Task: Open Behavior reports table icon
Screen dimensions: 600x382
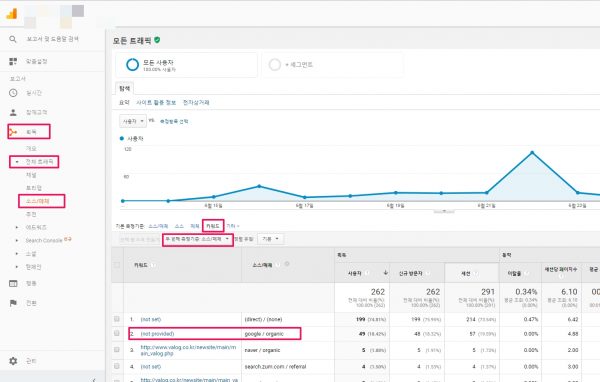Action: click(13, 283)
